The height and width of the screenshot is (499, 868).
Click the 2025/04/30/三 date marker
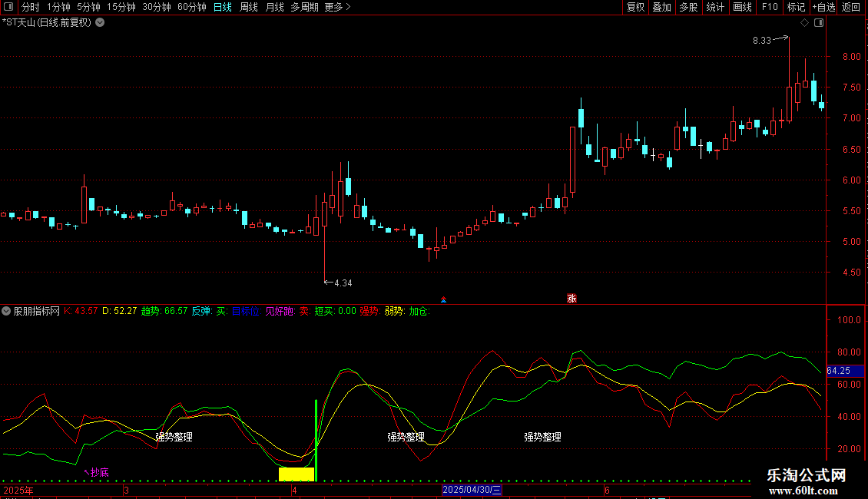(472, 490)
